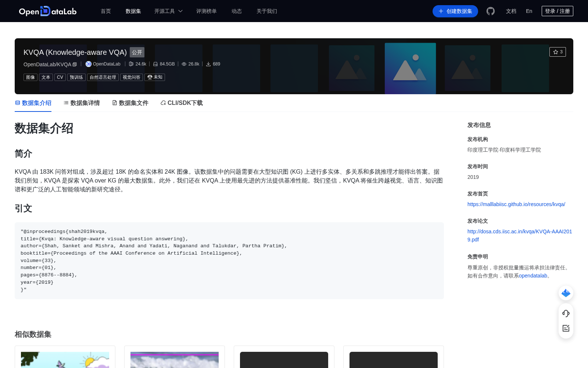Image resolution: width=588 pixels, height=368 pixels.
Task: Click the opendatalab contact link
Action: click(533, 276)
